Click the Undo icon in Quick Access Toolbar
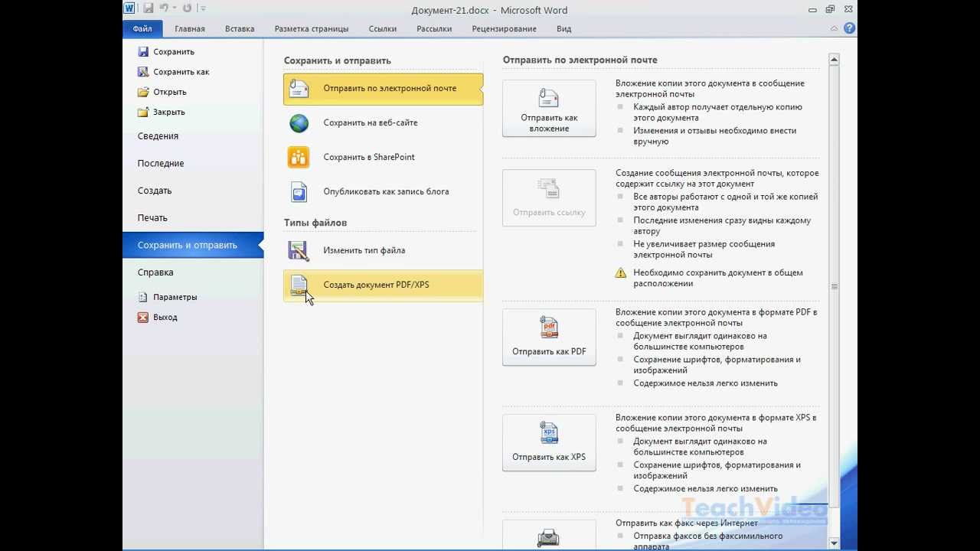Image resolution: width=980 pixels, height=551 pixels. pyautogui.click(x=164, y=8)
